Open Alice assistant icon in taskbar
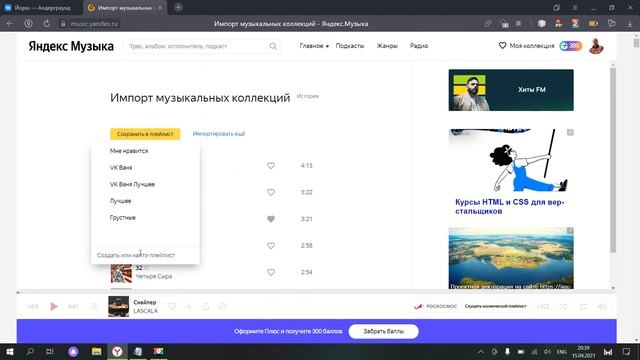 tap(73, 351)
